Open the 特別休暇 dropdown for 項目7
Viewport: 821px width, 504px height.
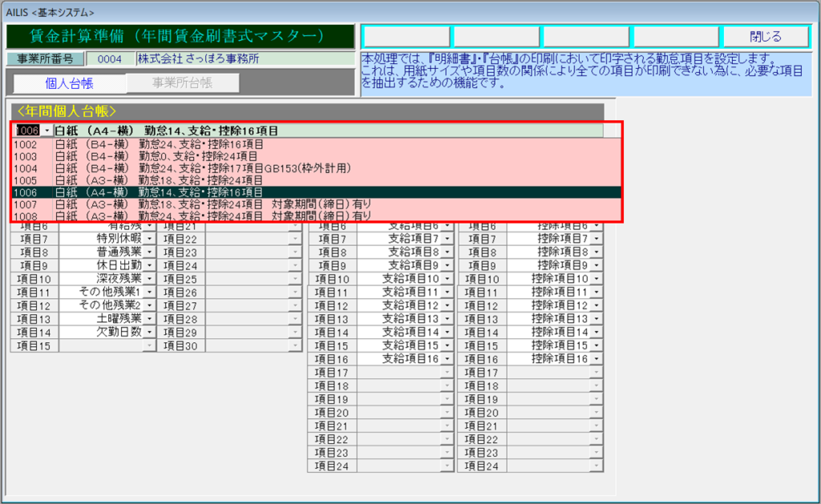[x=150, y=239]
